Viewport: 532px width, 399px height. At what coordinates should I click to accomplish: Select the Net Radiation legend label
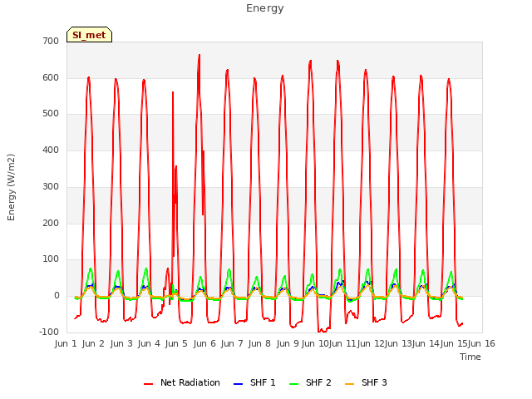(x=190, y=382)
